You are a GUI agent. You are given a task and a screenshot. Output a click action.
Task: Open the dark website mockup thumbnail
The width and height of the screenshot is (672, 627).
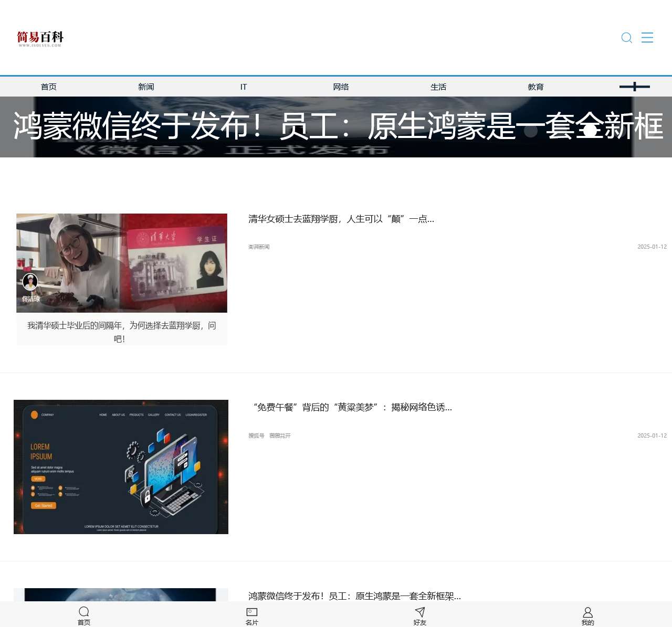pos(121,467)
